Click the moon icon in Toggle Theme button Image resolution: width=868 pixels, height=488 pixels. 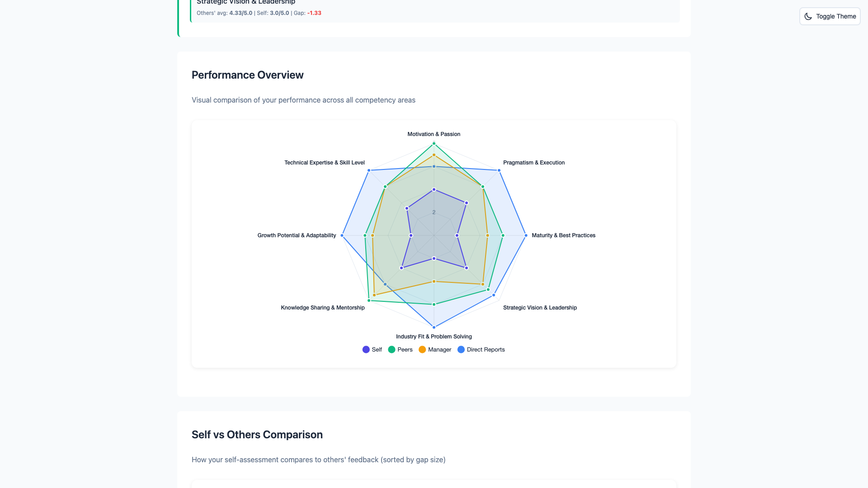(x=808, y=16)
